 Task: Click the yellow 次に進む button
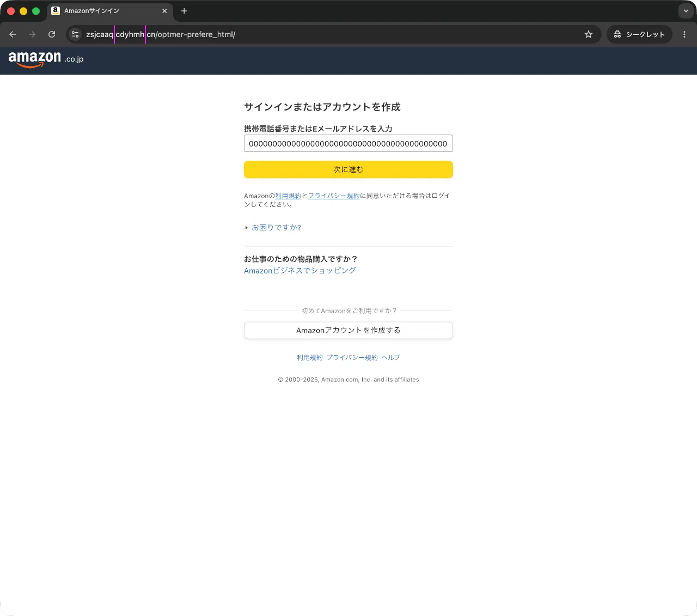(x=348, y=169)
